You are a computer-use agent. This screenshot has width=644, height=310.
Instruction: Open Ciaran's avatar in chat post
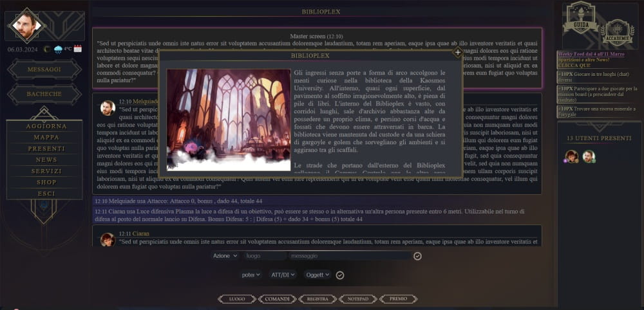tap(108, 239)
